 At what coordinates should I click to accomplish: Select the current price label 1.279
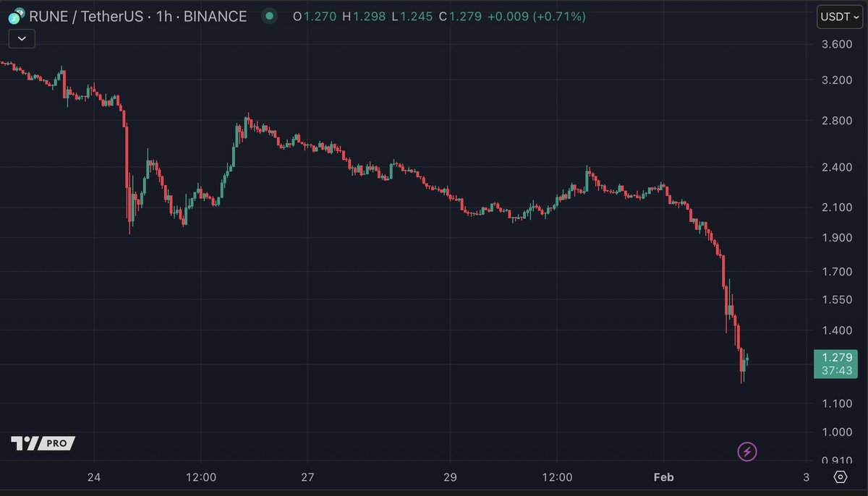pyautogui.click(x=836, y=356)
